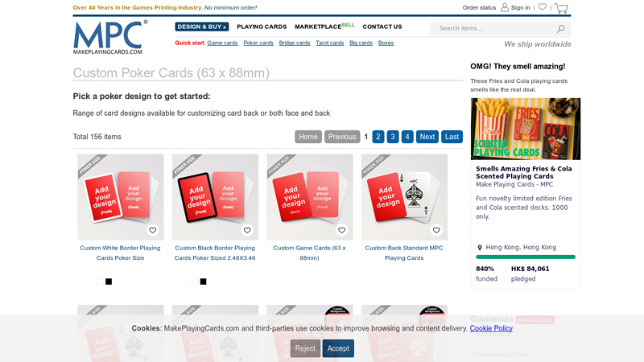Click Custom White Border Playing Cards title link

pyautogui.click(x=120, y=253)
